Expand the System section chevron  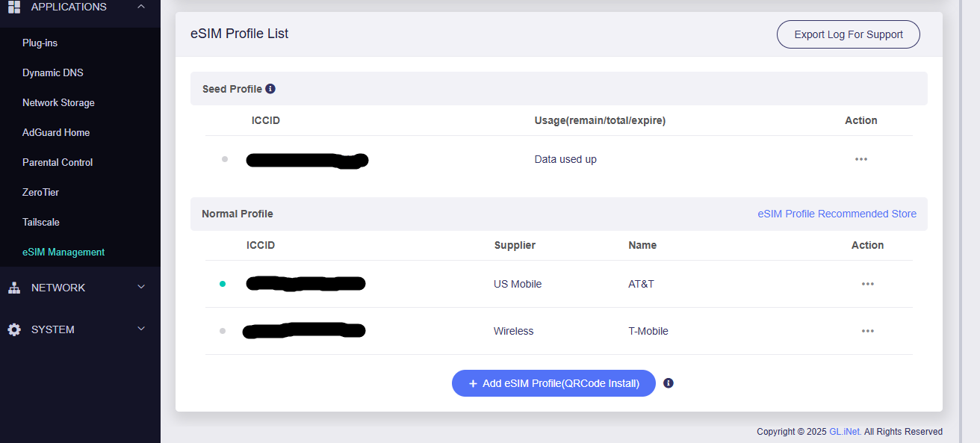(x=141, y=329)
